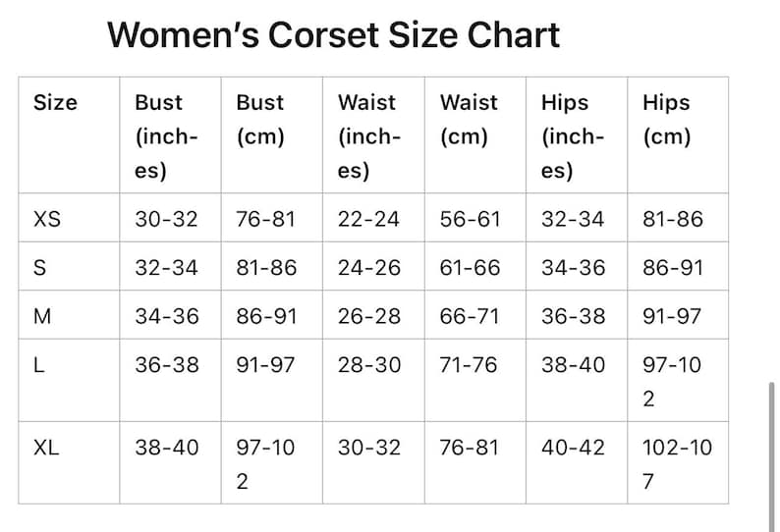This screenshot has width=780, height=532.
Task: Click the XS waist cell 22-24
Action: [x=368, y=219]
